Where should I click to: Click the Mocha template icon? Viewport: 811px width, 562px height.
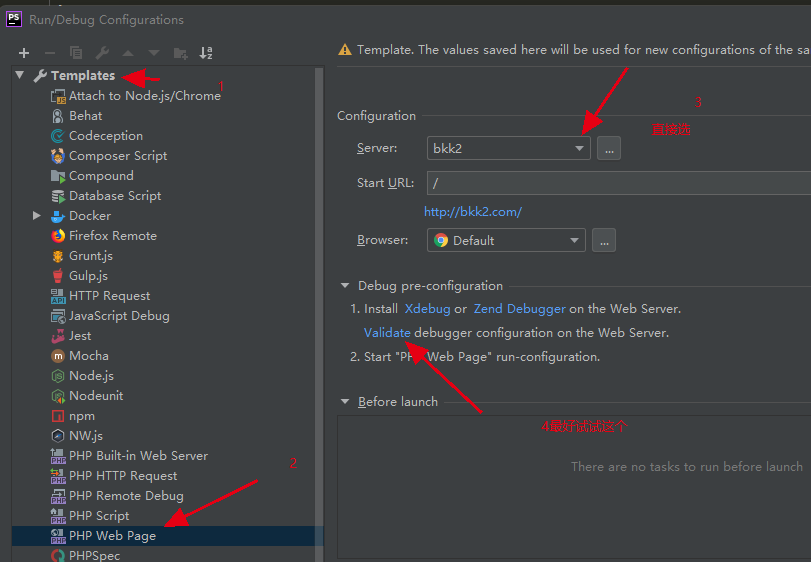58,356
